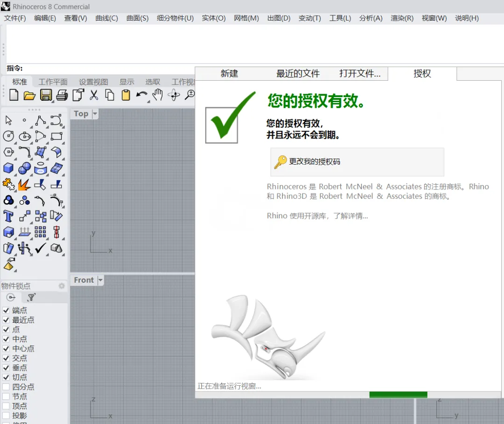This screenshot has width=504, height=424.
Task: Open the 说明(H) menu
Action: coord(467,18)
